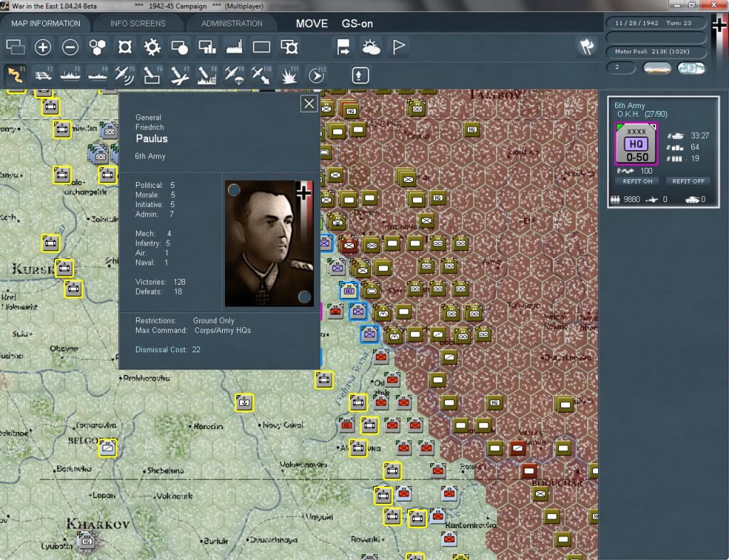The height and width of the screenshot is (560, 729).
Task: Turn REFIT OFF for 6th Army
Action: coord(688,181)
